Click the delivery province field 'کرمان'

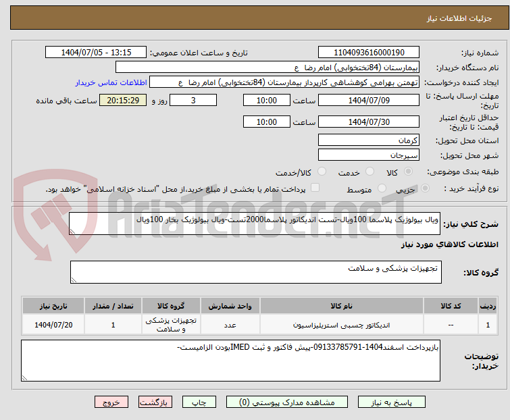pyautogui.click(x=369, y=140)
